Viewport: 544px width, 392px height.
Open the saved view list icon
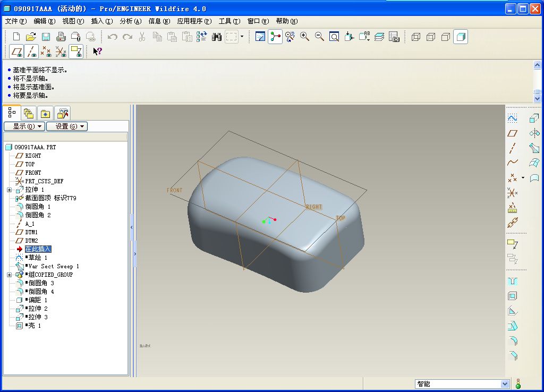364,37
